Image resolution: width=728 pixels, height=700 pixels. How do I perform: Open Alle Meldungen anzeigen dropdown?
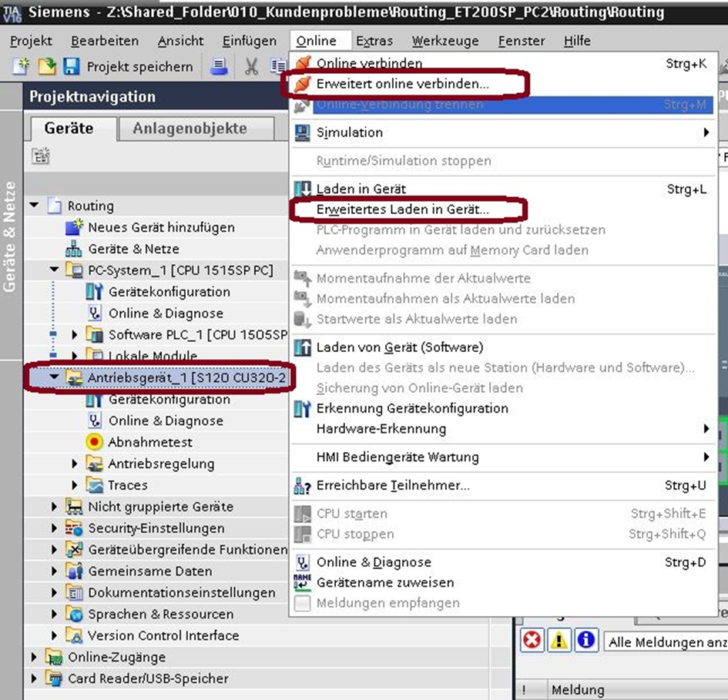(666, 642)
